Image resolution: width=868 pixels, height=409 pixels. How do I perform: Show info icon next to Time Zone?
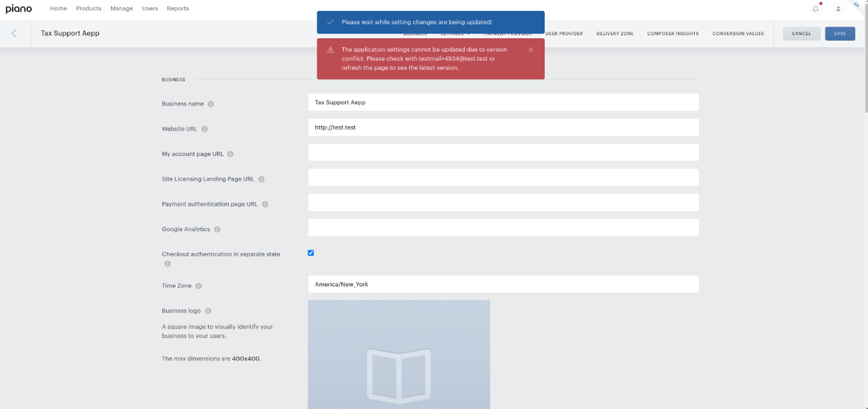point(199,286)
